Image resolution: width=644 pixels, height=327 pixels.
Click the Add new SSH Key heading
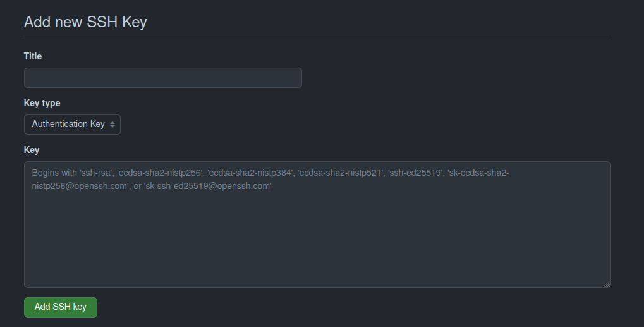pos(85,22)
